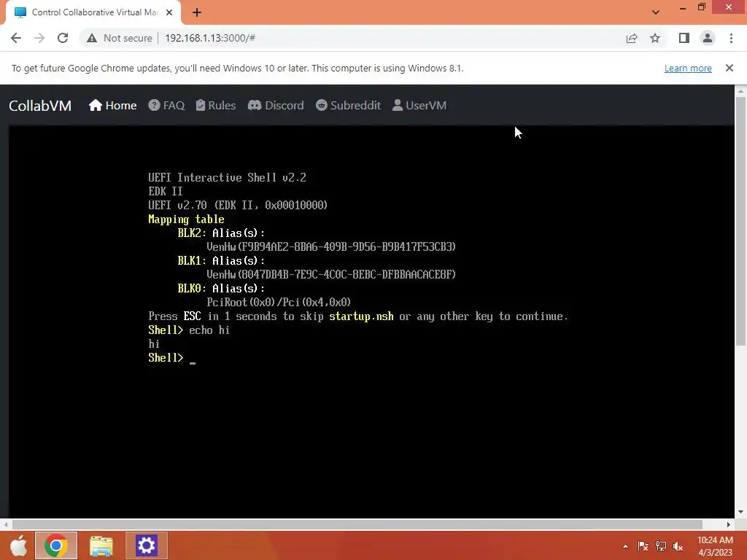This screenshot has width=747, height=560.
Task: Click the muted volume tray icon
Action: 678,546
